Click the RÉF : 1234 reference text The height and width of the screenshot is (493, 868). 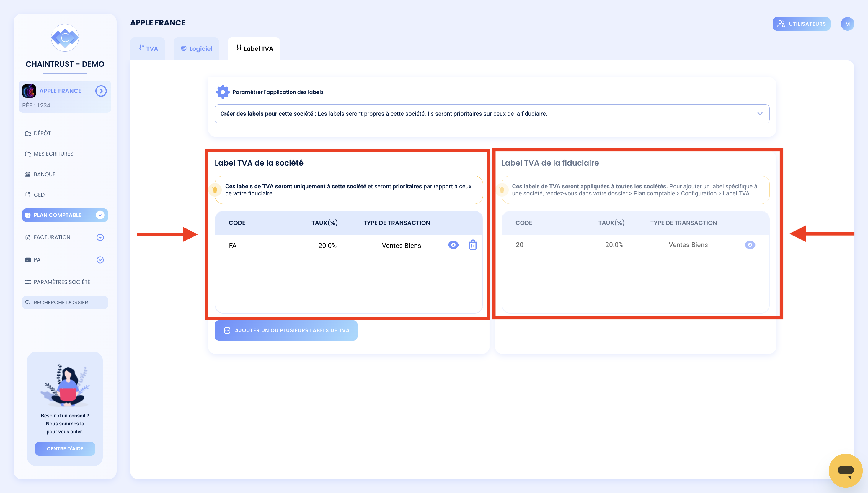[36, 105]
